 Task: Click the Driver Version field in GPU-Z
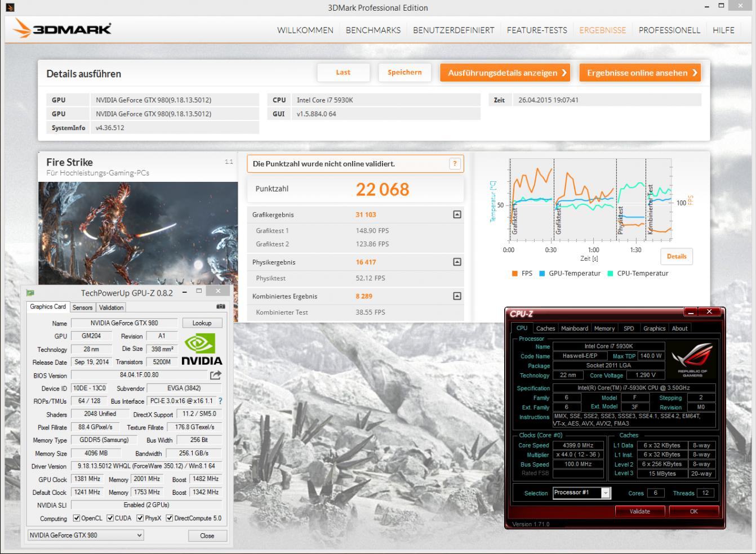click(146, 466)
